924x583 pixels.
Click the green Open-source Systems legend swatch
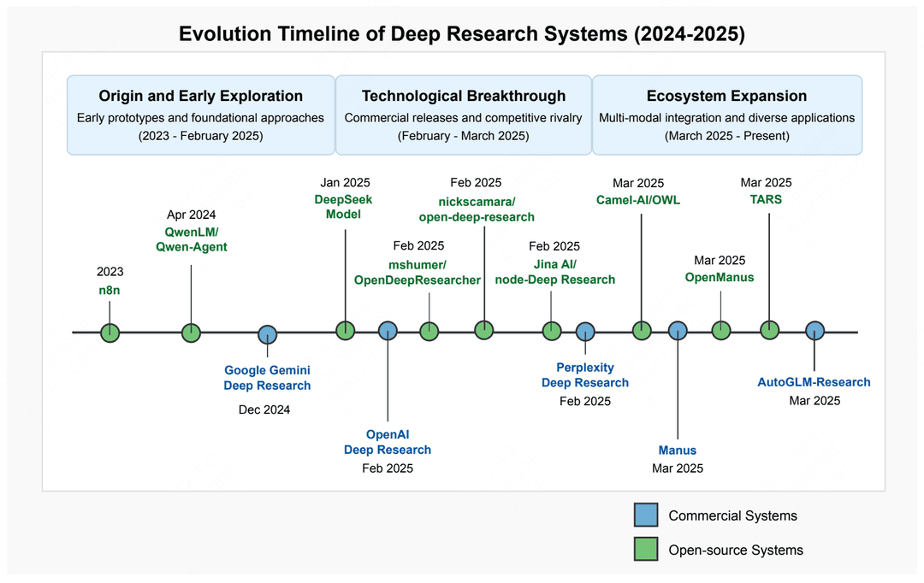pos(646,549)
